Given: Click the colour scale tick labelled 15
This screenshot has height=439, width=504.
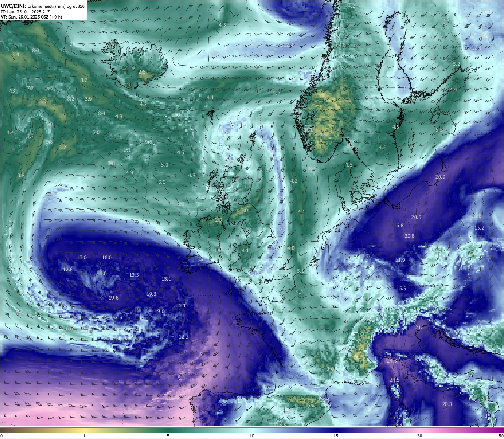Looking at the screenshot, I should click(336, 436).
